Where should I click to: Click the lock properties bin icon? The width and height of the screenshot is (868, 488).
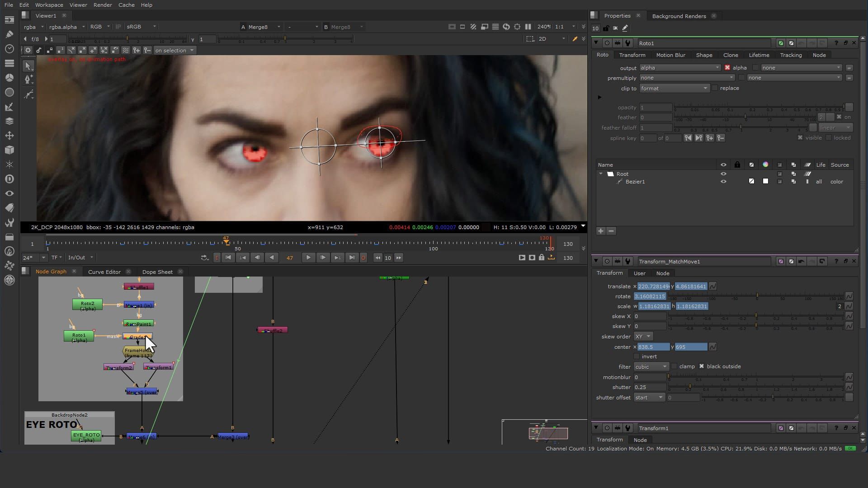point(606,28)
